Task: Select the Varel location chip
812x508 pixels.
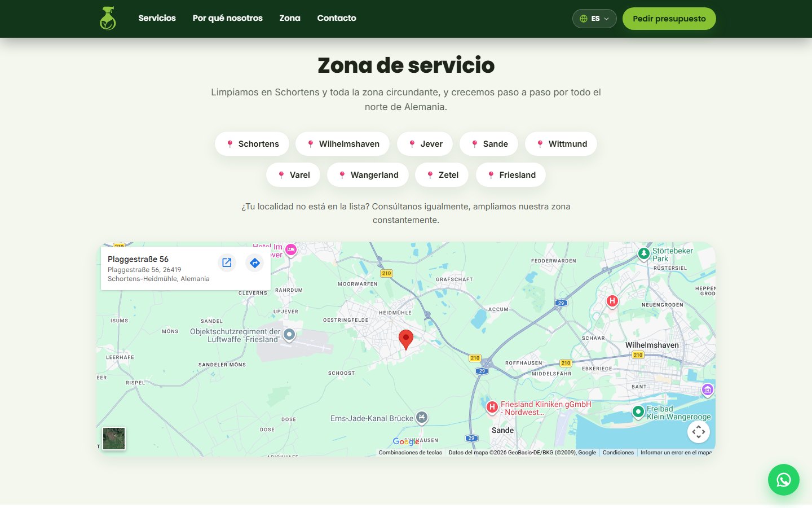Action: coord(293,175)
